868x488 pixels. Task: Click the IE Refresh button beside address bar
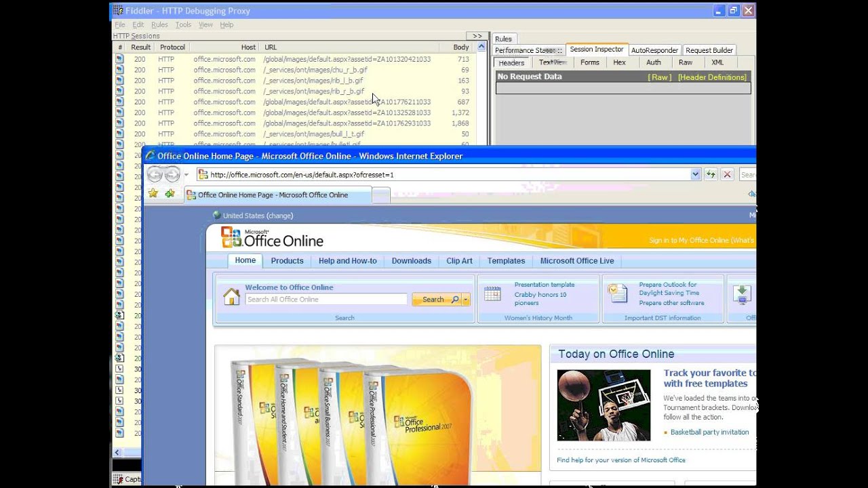tap(711, 174)
